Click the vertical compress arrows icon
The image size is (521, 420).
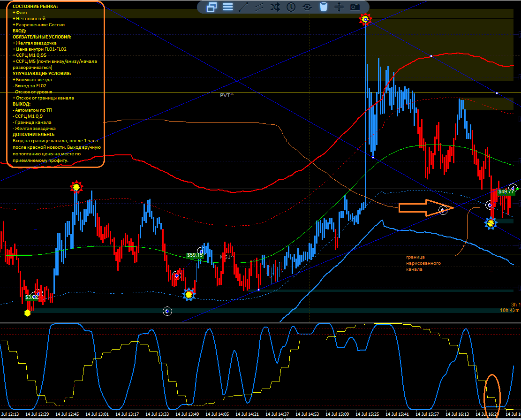click(339, 7)
